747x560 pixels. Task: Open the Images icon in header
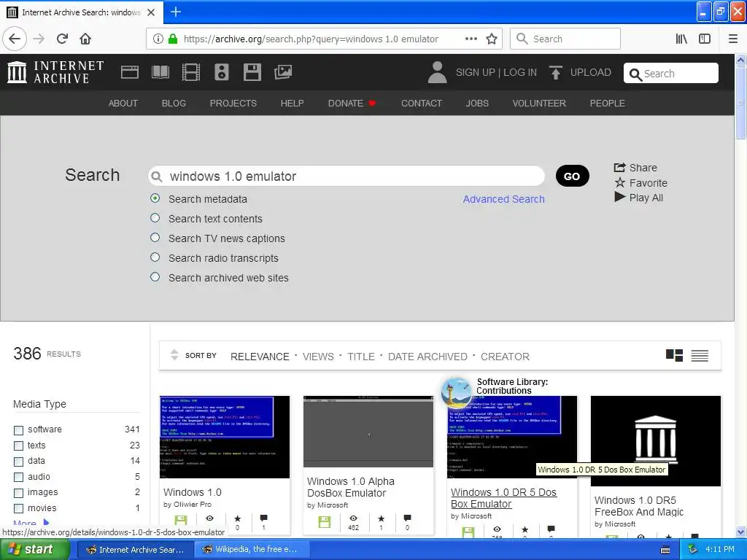pos(283,72)
